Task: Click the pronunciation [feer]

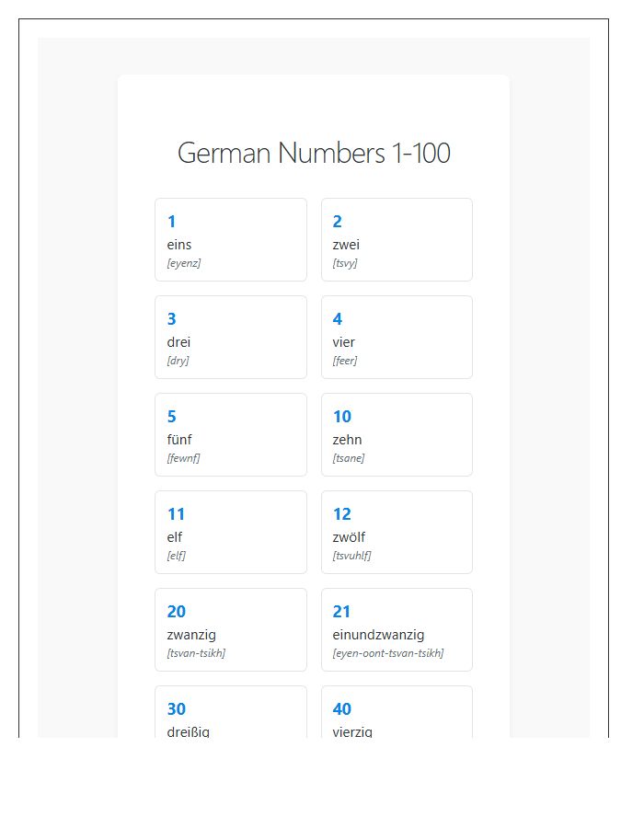Action: [345, 361]
